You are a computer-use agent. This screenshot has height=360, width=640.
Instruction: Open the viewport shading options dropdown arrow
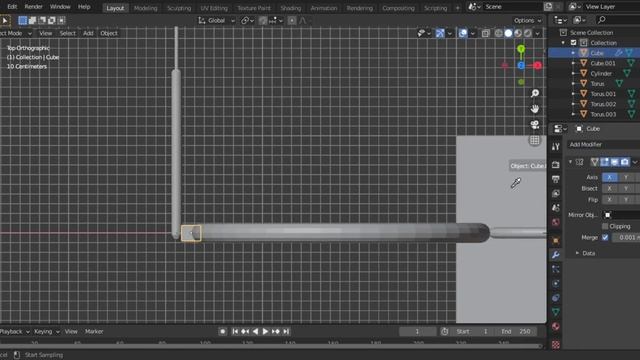(x=538, y=33)
